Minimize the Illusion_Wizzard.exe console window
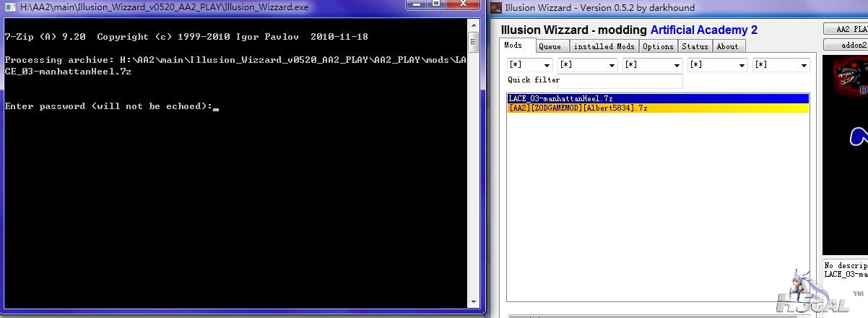Image resolution: width=868 pixels, height=318 pixels. [x=417, y=5]
